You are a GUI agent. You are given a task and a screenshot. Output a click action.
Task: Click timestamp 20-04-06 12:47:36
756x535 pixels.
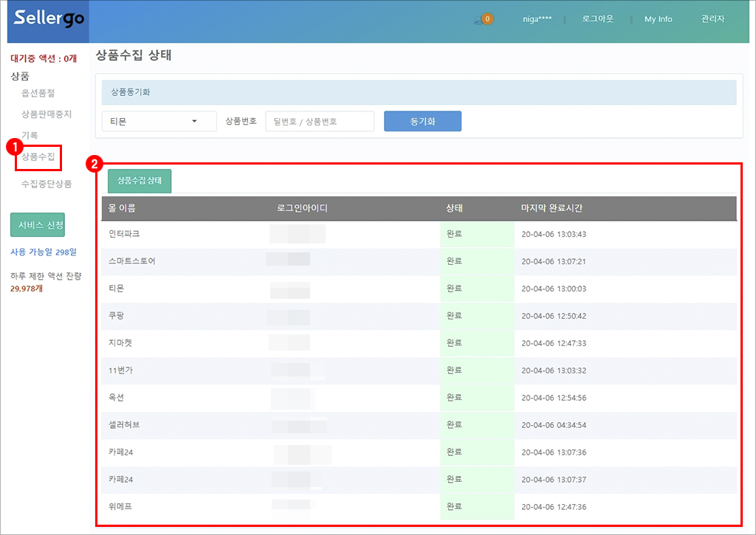point(554,507)
